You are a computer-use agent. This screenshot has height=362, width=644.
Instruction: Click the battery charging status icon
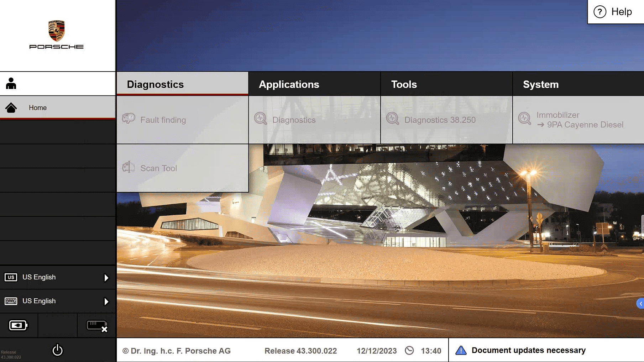pos(18,325)
